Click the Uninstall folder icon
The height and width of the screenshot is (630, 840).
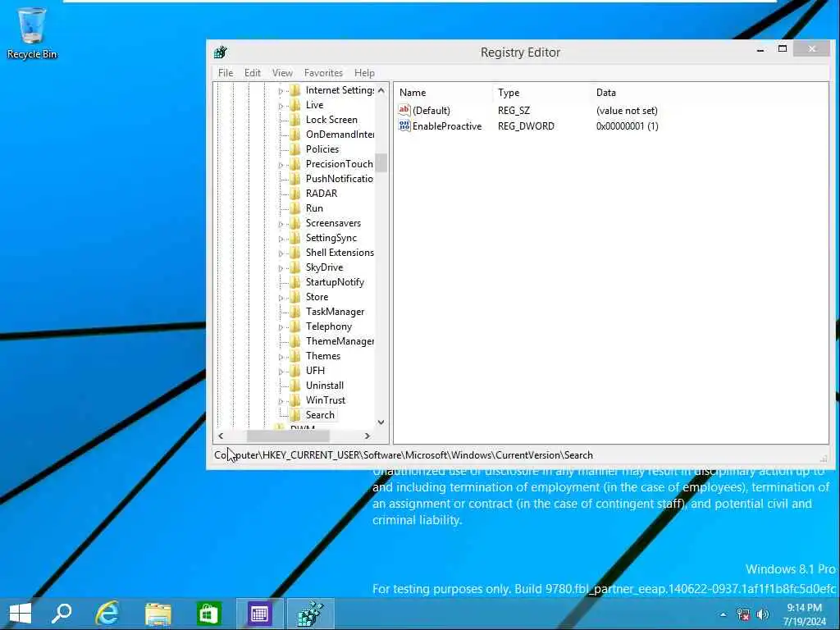(295, 386)
